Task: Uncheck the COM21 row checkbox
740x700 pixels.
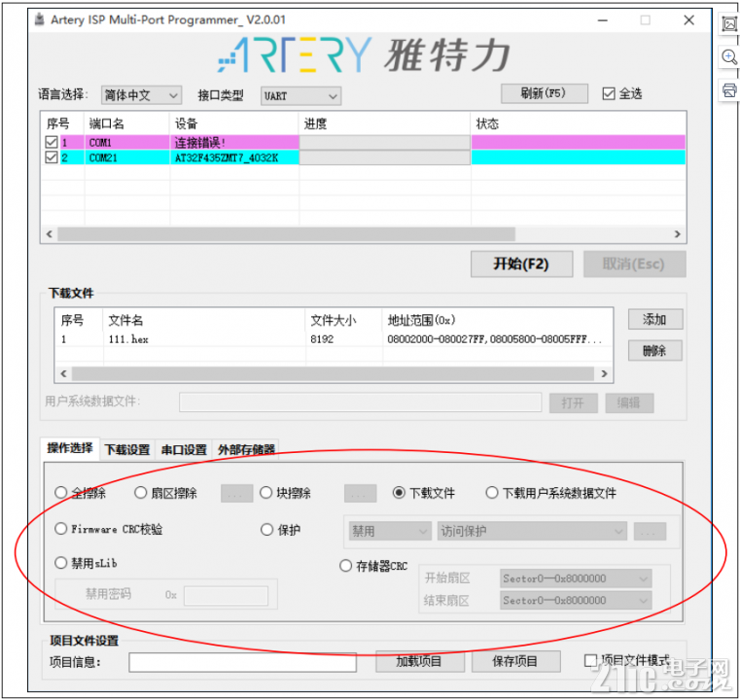Action: (52, 157)
